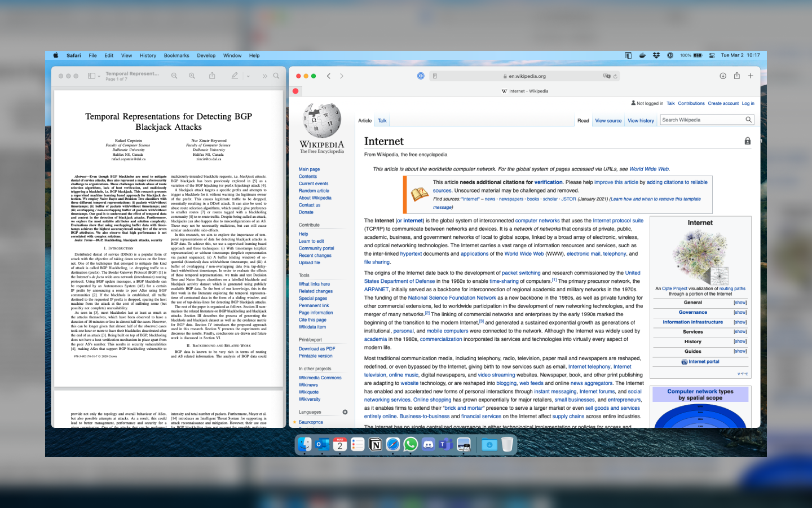Open language settings gear icon

click(345, 412)
